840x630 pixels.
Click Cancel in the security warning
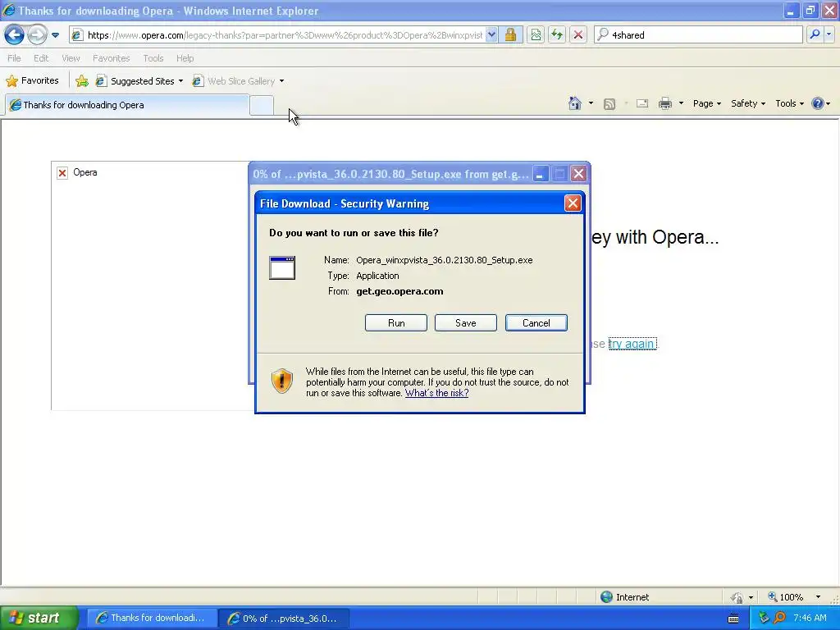[536, 323]
